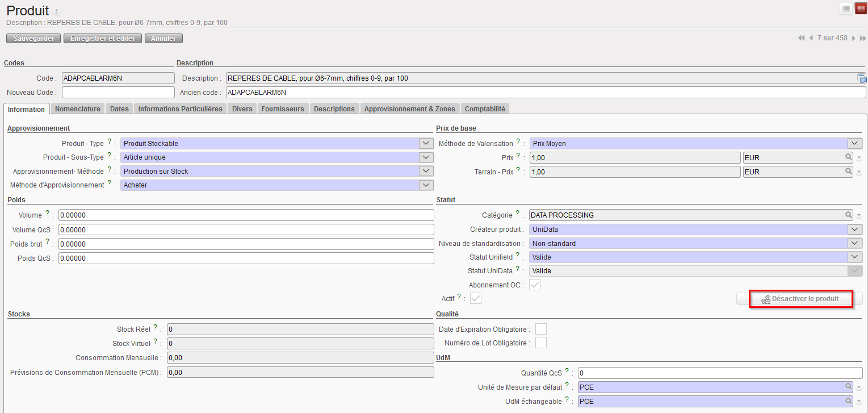Switch to the Fournisseurs tab

pos(283,109)
